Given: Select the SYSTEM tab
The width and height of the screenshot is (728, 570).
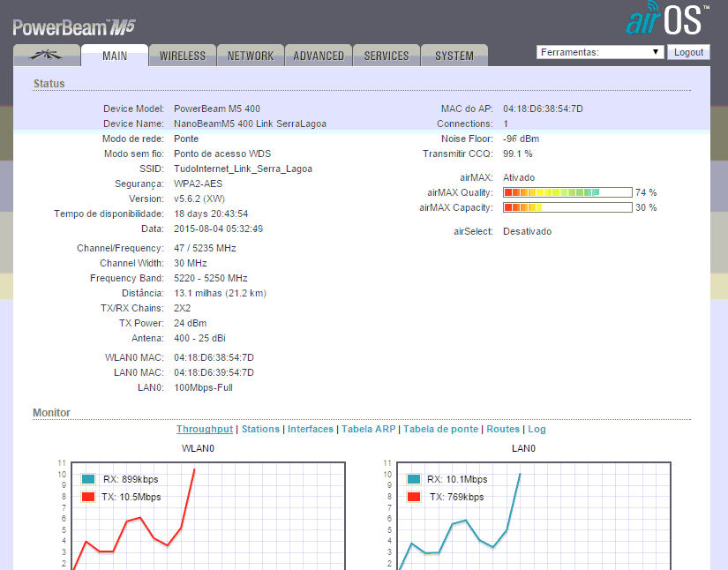Looking at the screenshot, I should [x=454, y=56].
